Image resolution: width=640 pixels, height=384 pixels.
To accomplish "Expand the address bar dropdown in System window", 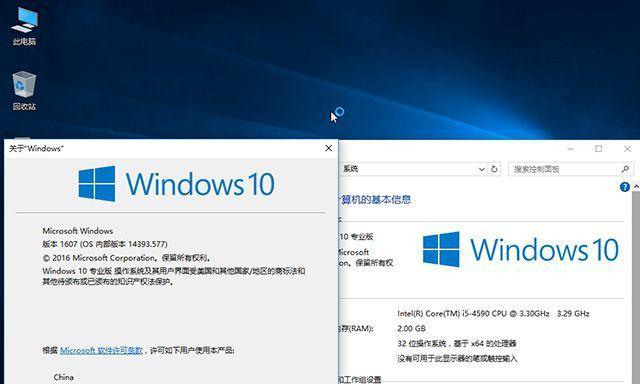I will [481, 169].
